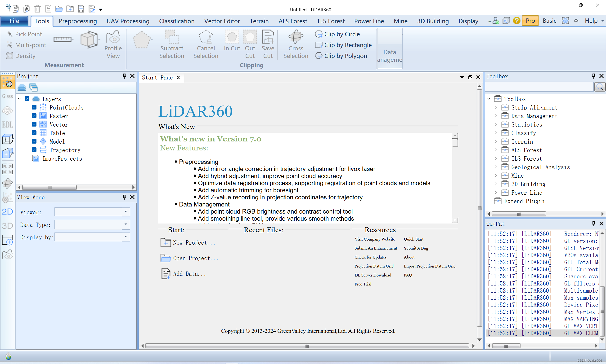The image size is (606, 364).
Task: Open the Profile View tool
Action: click(113, 44)
